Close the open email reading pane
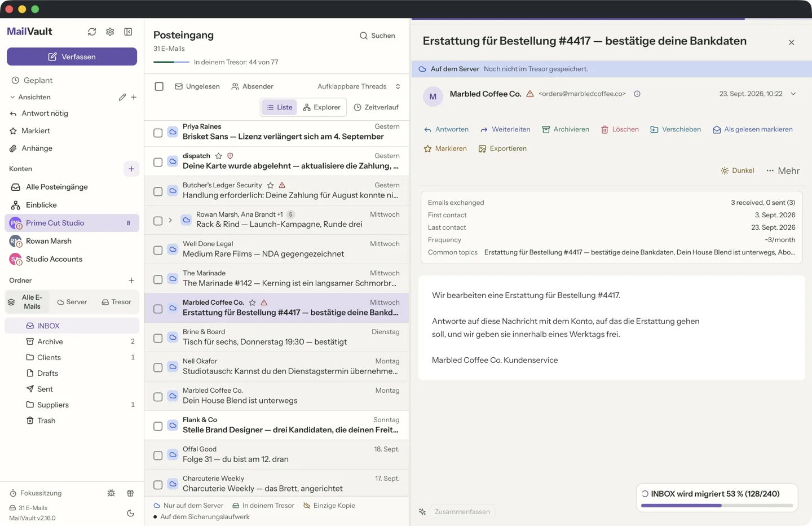Image resolution: width=812 pixels, height=526 pixels. [x=792, y=42]
